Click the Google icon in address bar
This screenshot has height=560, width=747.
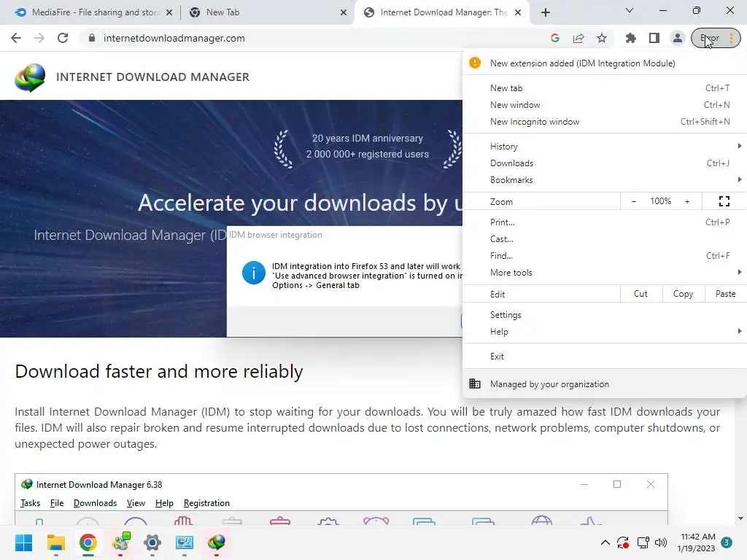[554, 38]
